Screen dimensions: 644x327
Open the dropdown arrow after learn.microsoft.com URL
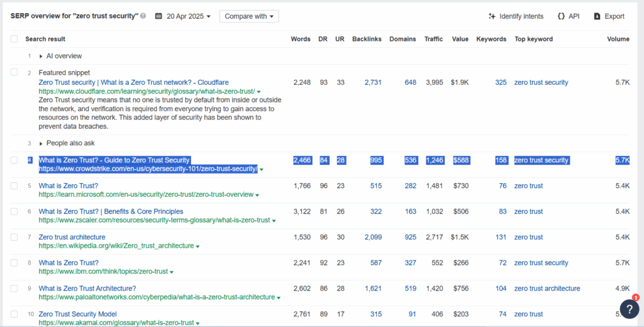tap(257, 195)
